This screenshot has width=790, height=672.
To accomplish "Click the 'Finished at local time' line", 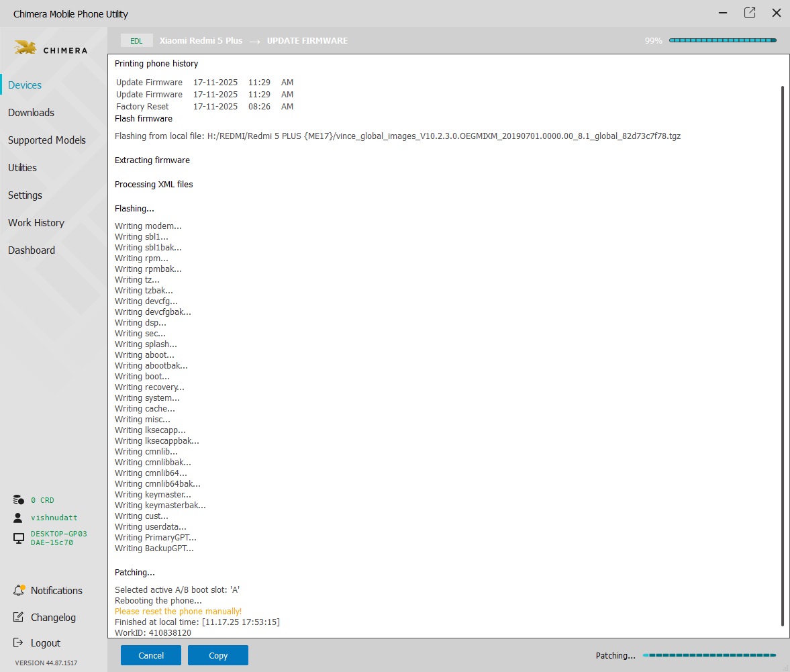I will pos(197,622).
